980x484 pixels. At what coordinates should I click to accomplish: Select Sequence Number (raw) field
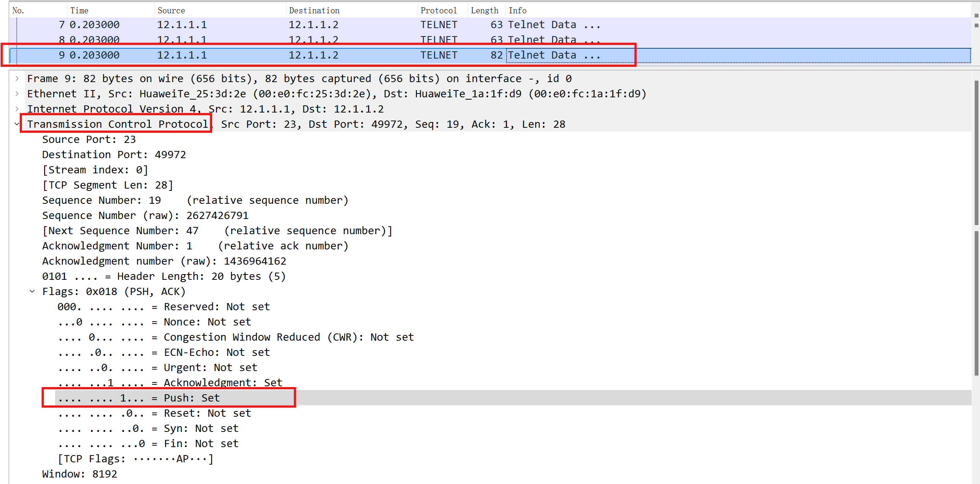pos(145,216)
